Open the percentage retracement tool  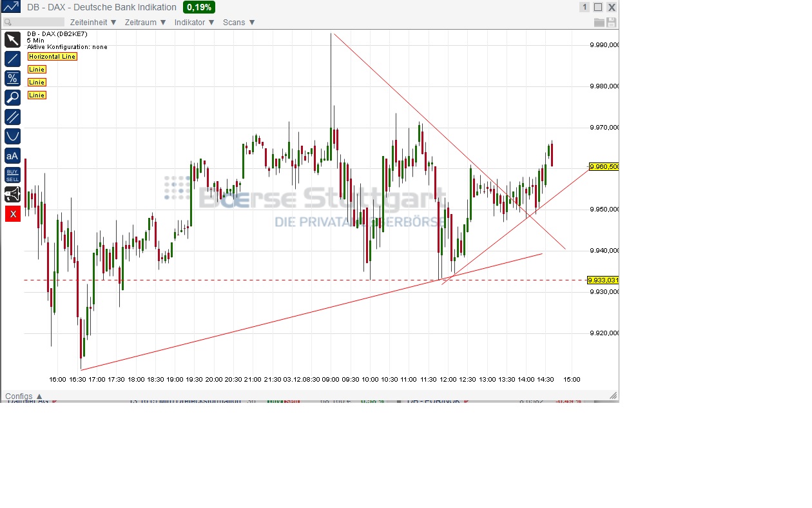tap(12, 78)
